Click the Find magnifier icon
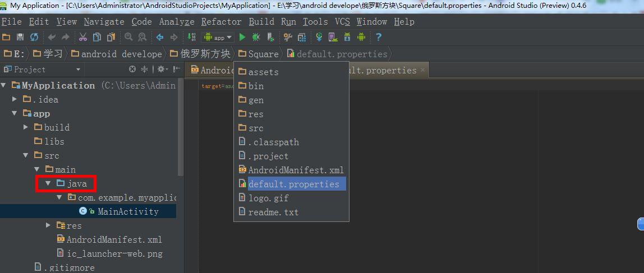644x273 pixels. 128,38
